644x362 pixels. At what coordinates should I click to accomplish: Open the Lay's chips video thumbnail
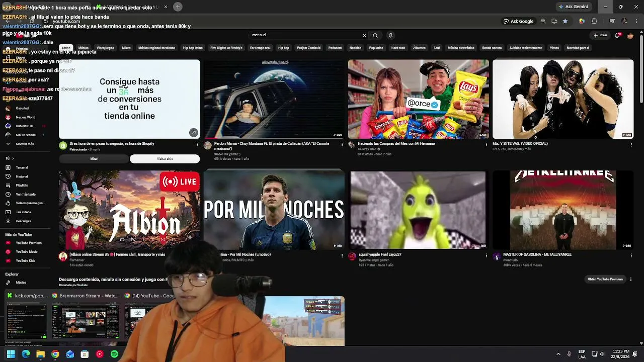(419, 99)
